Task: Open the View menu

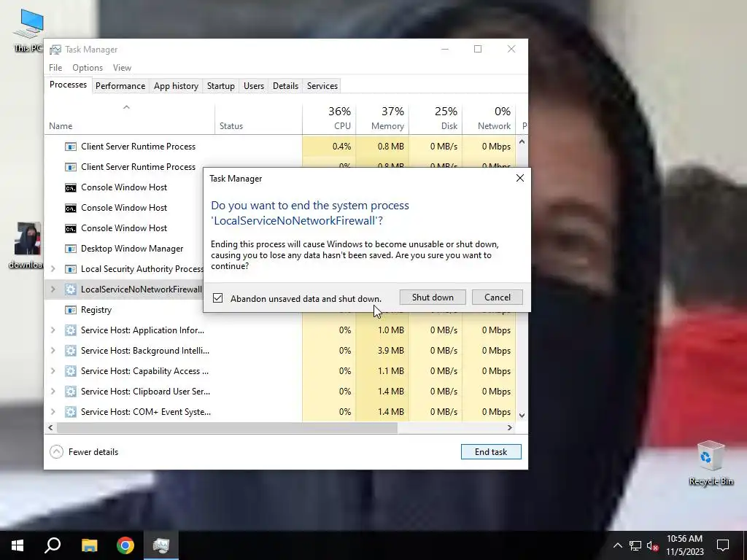Action: point(122,68)
